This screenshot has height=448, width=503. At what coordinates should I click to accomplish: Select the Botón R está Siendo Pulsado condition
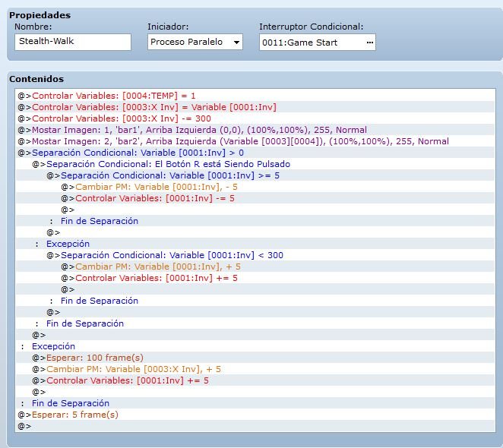pos(255,164)
